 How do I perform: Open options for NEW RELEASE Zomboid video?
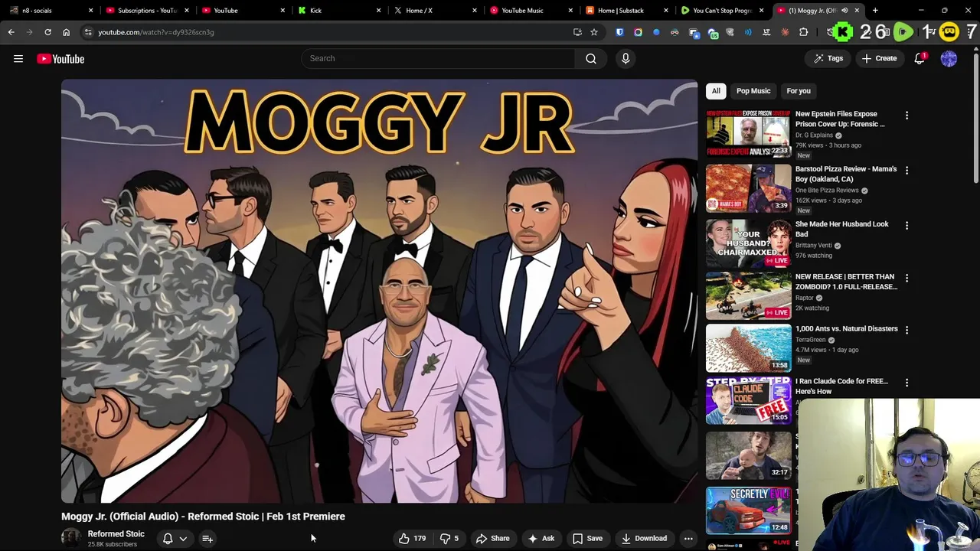pos(906,279)
